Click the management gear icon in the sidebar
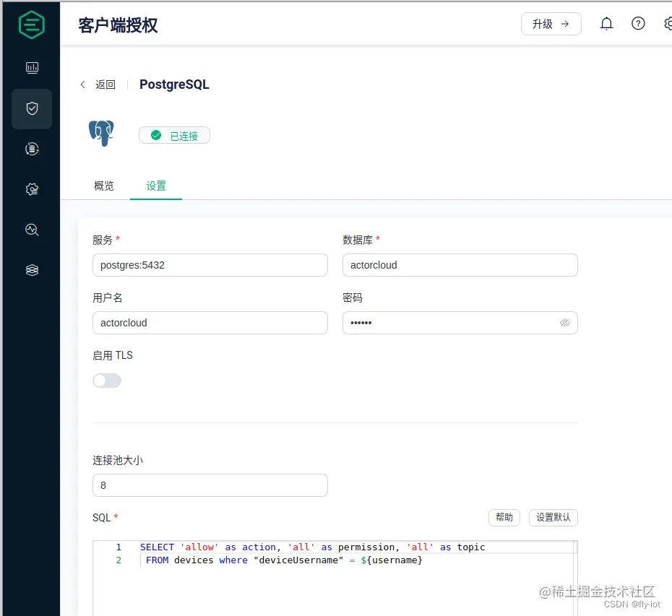The width and height of the screenshot is (672, 616). point(30,189)
